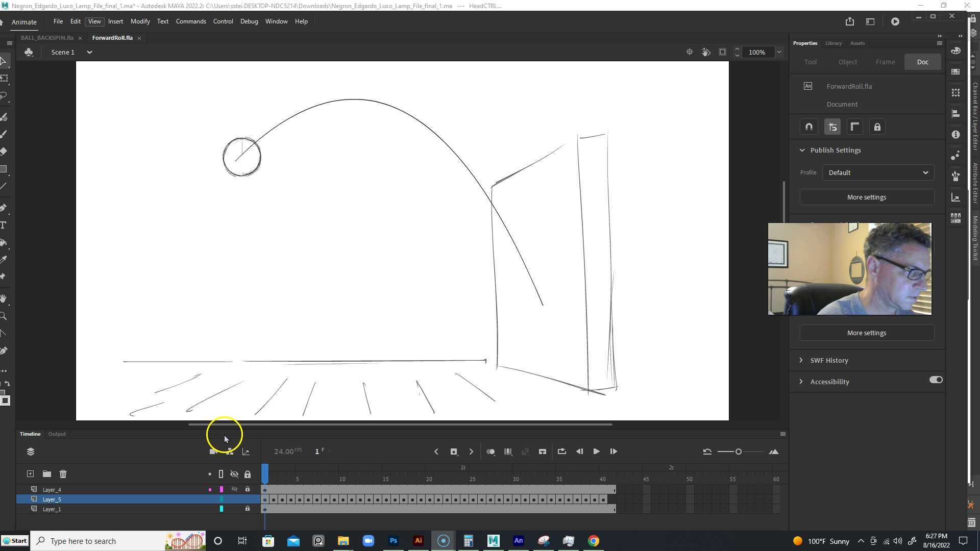Add a new layer

30,474
